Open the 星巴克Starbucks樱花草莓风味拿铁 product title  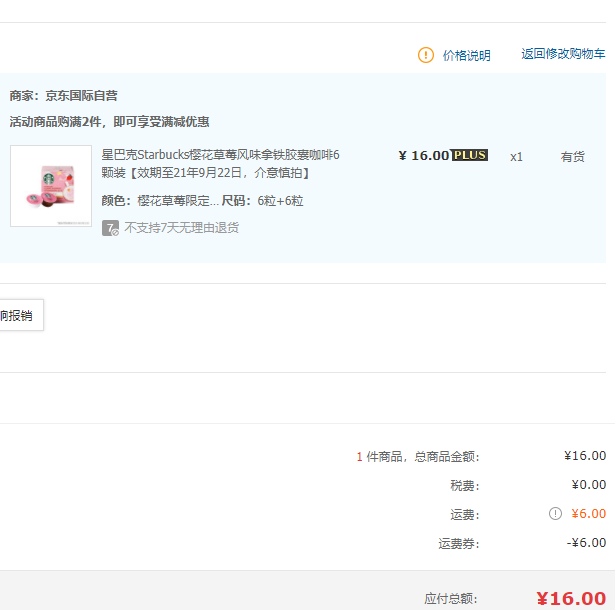220,164
